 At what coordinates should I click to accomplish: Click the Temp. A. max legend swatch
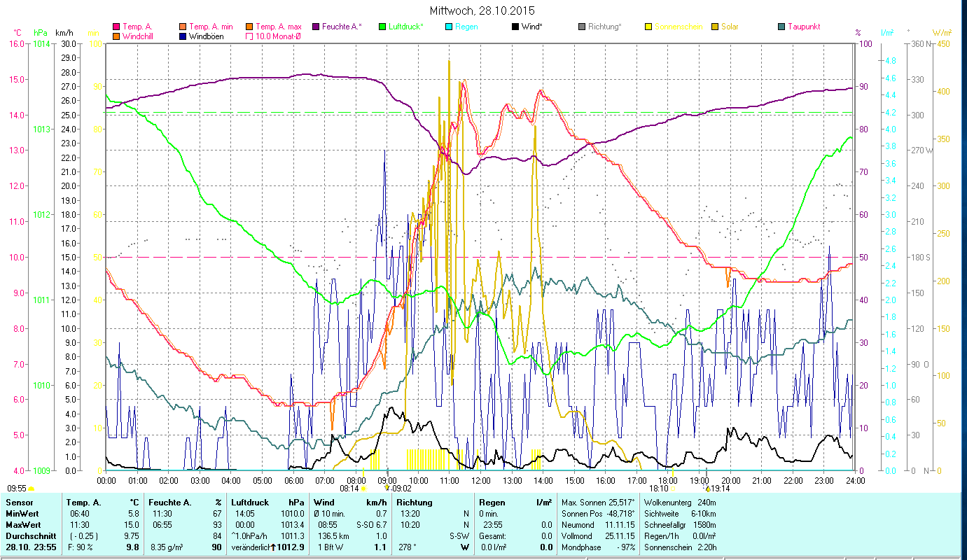pos(249,27)
